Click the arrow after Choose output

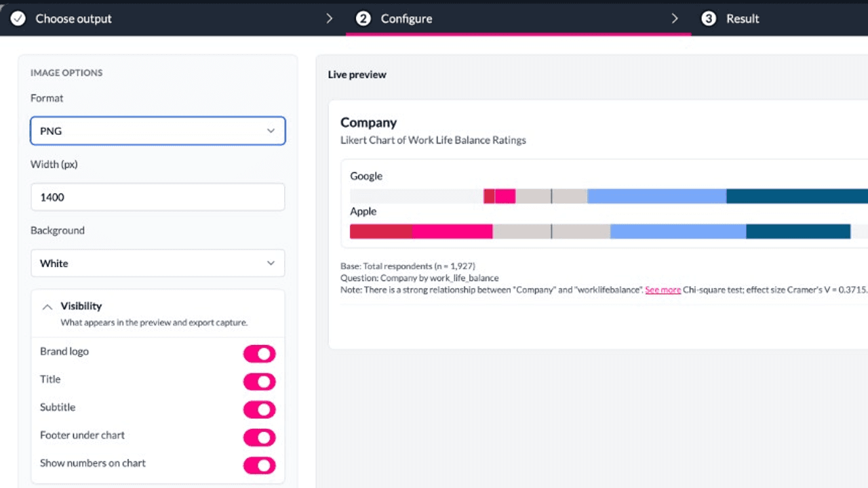[x=330, y=18]
